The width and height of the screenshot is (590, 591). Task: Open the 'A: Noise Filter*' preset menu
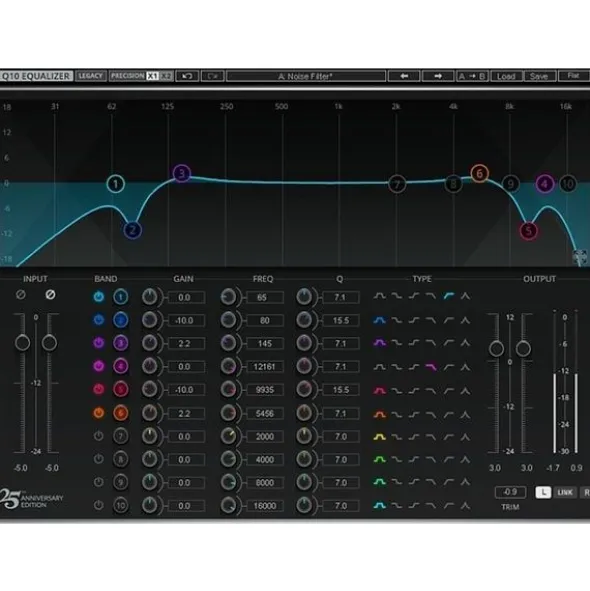306,76
